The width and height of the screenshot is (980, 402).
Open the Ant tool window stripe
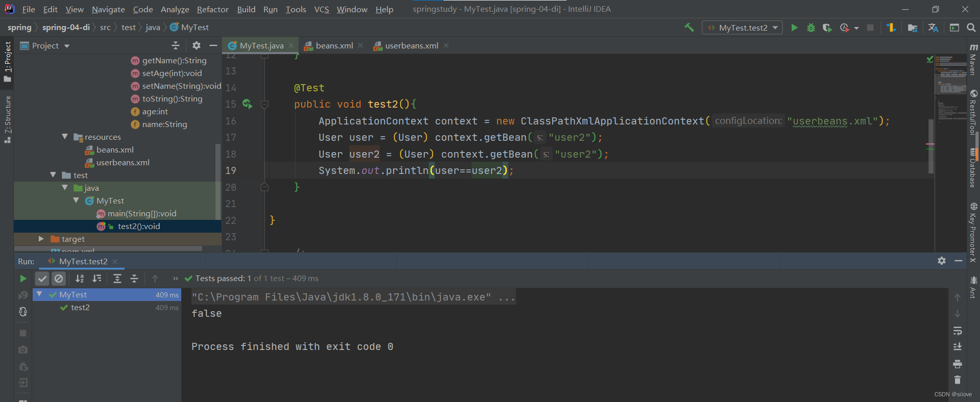973,287
